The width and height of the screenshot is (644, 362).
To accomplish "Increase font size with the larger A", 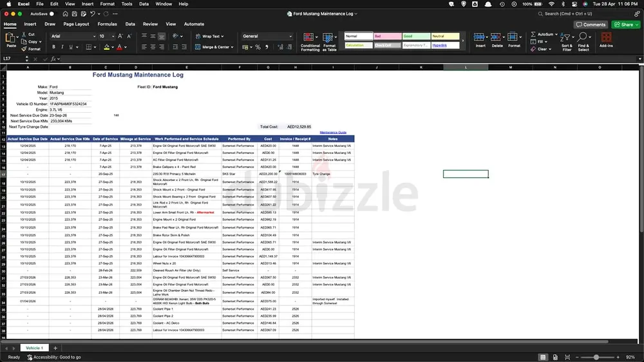I will [120, 36].
